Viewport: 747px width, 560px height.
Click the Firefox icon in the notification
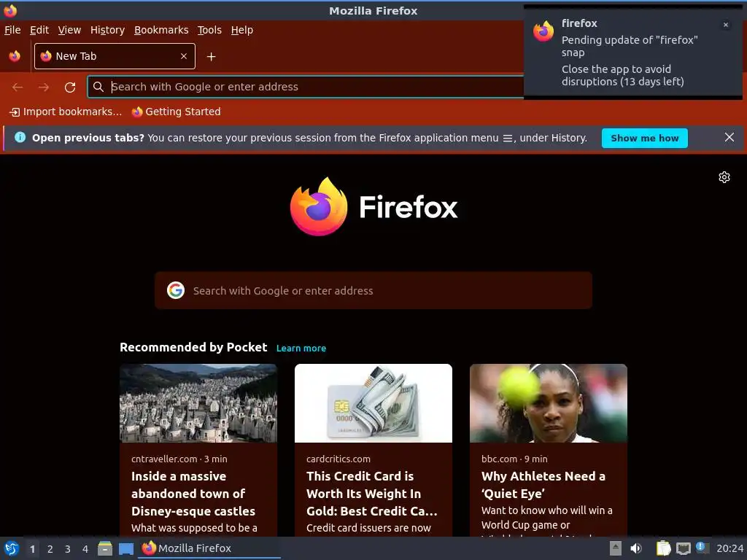543,31
